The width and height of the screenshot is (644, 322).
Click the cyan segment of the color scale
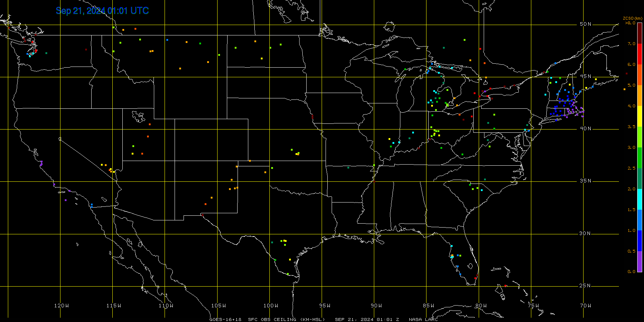point(640,199)
